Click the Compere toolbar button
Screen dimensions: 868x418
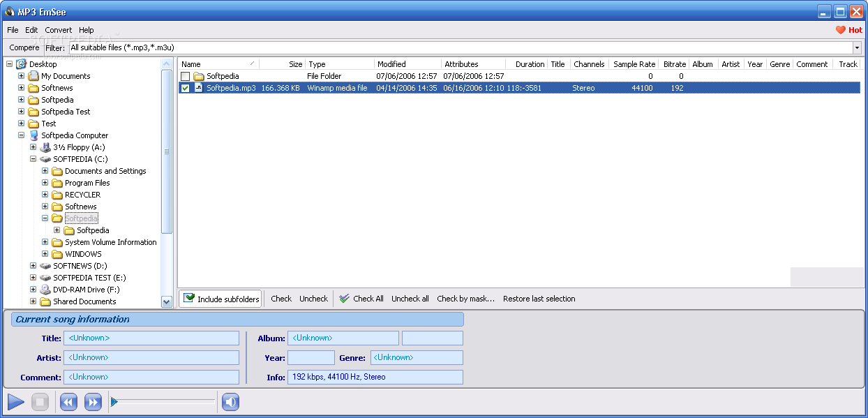[24, 47]
